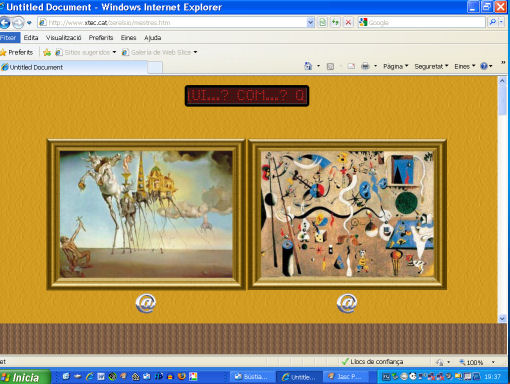The width and height of the screenshot is (510, 384).
Task: Click the @ email icon under Miró painting
Action: tap(347, 303)
